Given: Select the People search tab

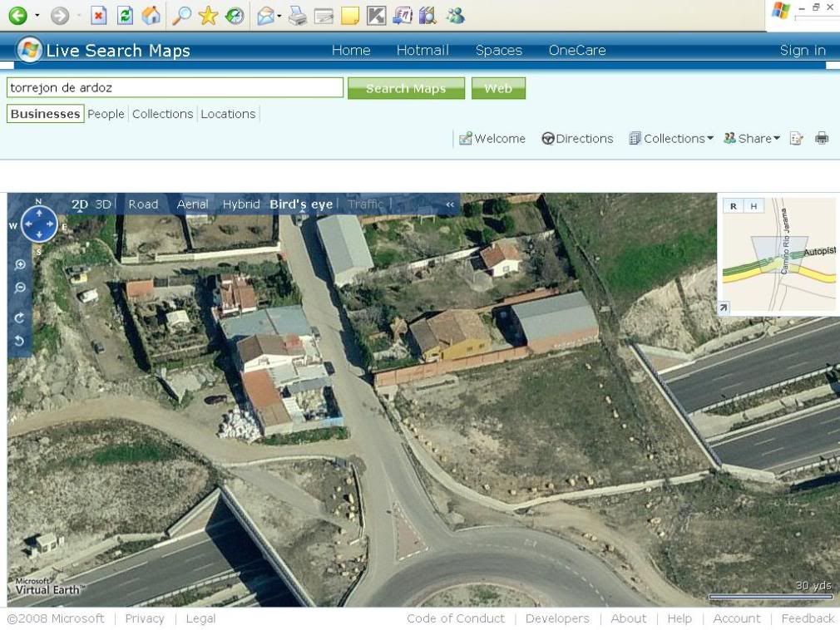Looking at the screenshot, I should coord(106,114).
